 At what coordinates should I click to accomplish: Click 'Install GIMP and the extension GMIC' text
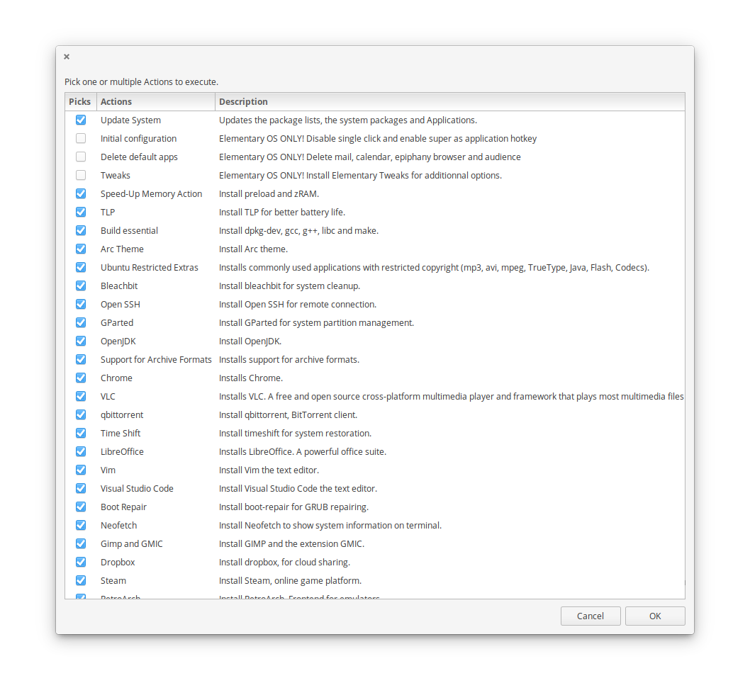(291, 543)
